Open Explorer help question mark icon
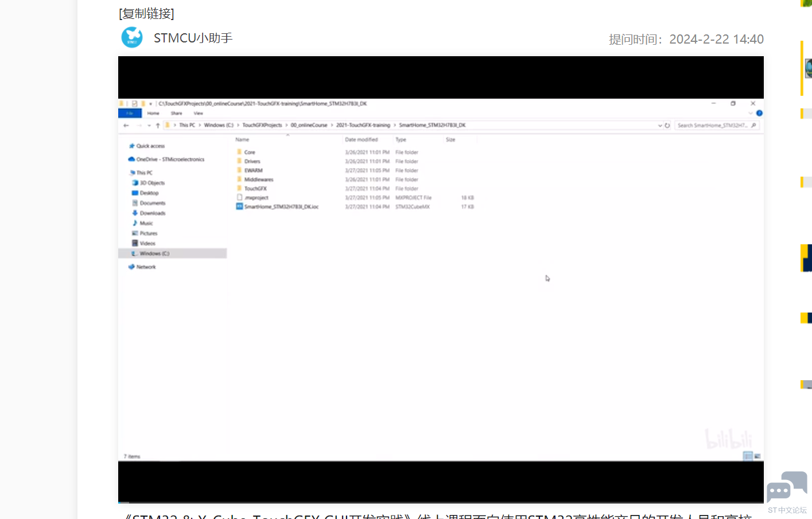The image size is (812, 519). click(759, 114)
